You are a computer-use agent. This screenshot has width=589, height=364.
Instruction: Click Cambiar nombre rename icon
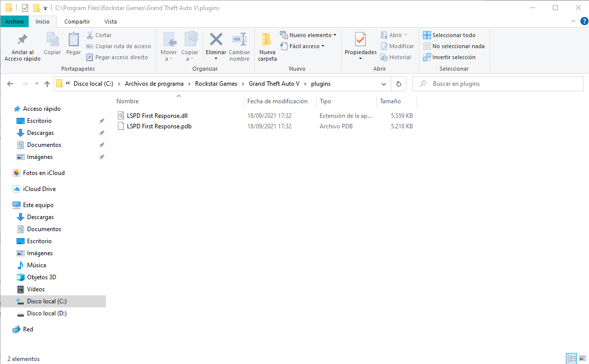(x=239, y=39)
